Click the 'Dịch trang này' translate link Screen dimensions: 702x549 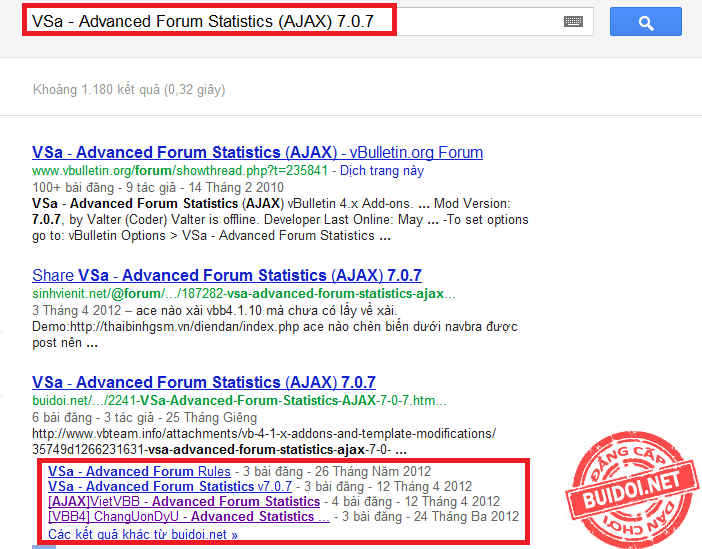[x=381, y=171]
